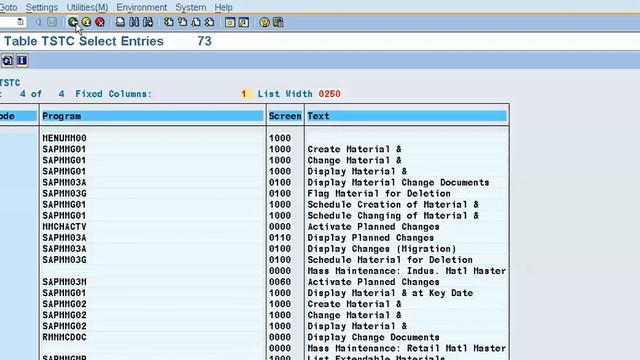Screen dimensions: 640x360
Task: Click the Fixed Columns value 1
Action: (244, 94)
